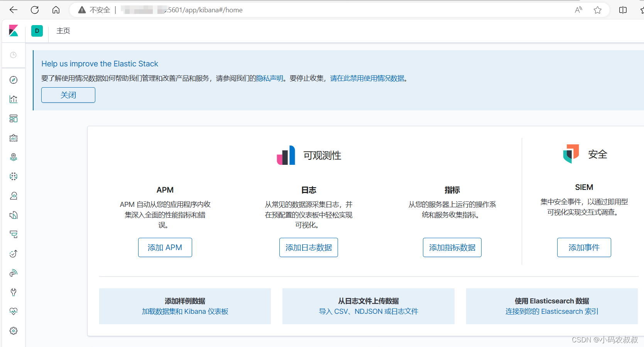Viewport: 644px width, 347px height.
Task: Click the read aloud icon in address bar
Action: point(578,10)
